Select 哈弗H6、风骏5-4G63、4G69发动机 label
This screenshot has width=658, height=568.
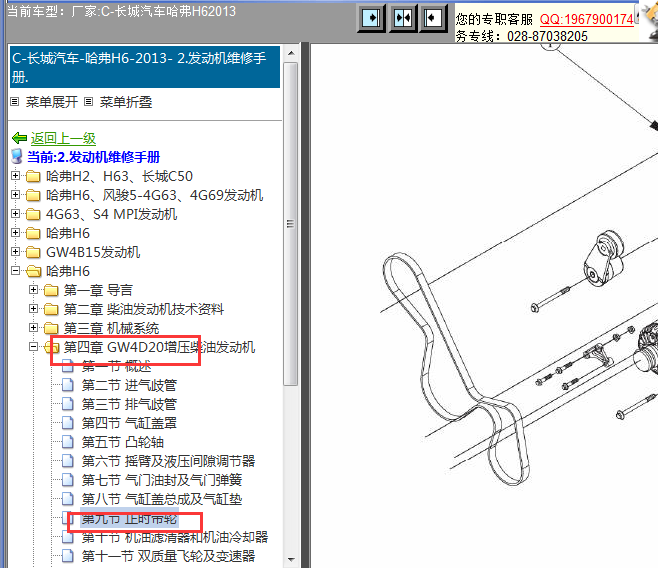pos(154,195)
